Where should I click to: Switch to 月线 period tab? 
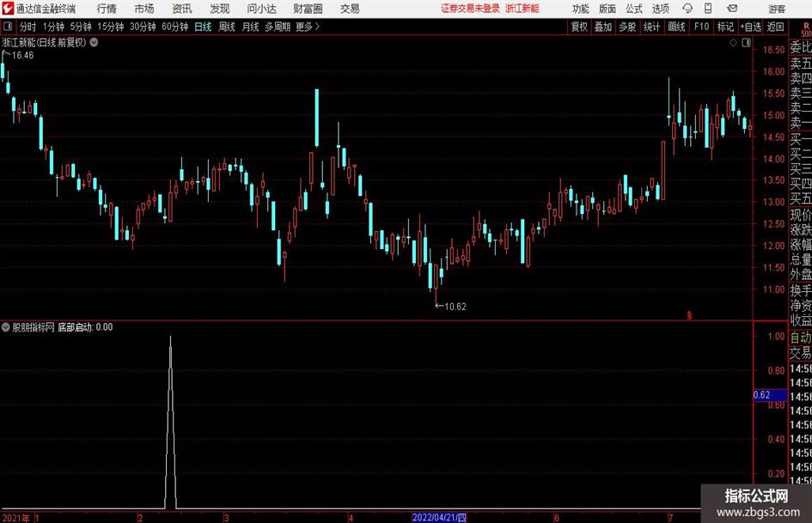[251, 27]
